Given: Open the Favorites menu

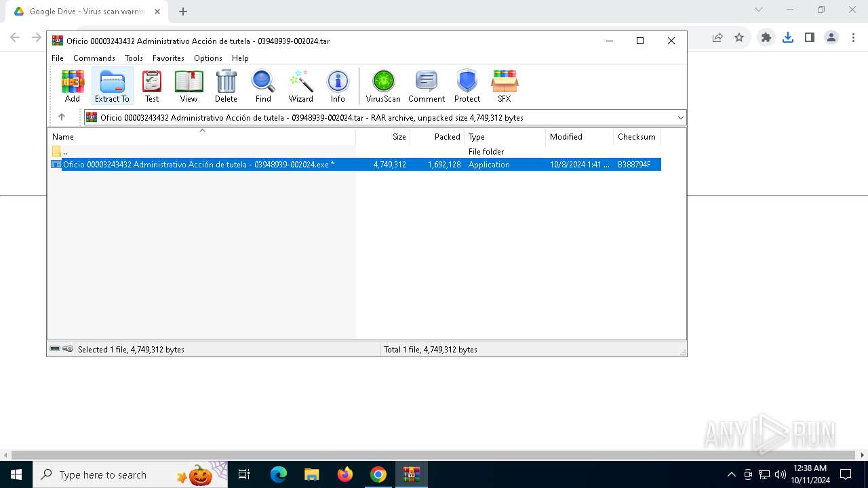Looking at the screenshot, I should [x=168, y=58].
